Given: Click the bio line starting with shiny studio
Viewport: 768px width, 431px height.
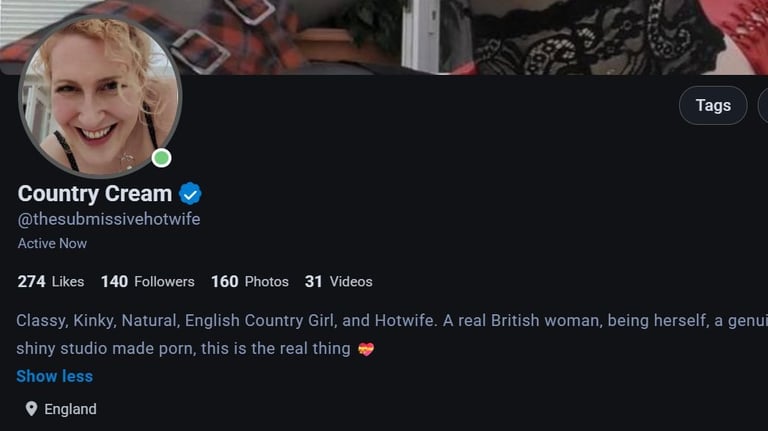Looking at the screenshot, I should tap(183, 349).
